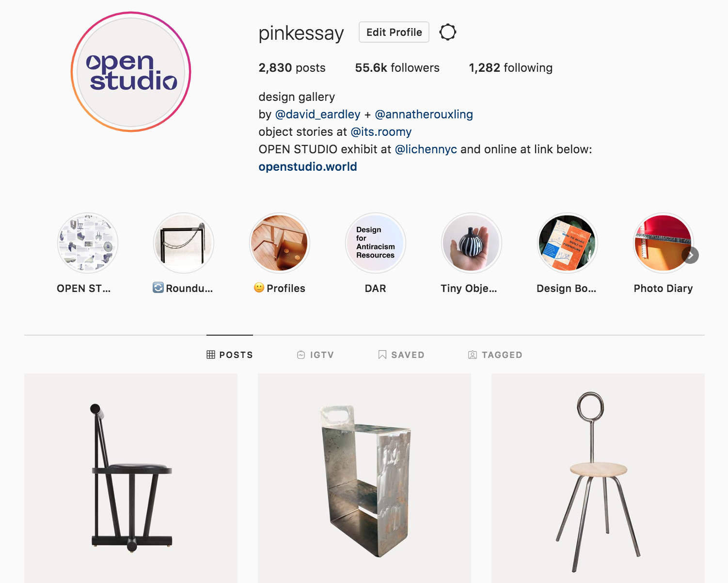The width and height of the screenshot is (728, 583).
Task: Open the black chair post thumbnail
Action: (x=131, y=478)
